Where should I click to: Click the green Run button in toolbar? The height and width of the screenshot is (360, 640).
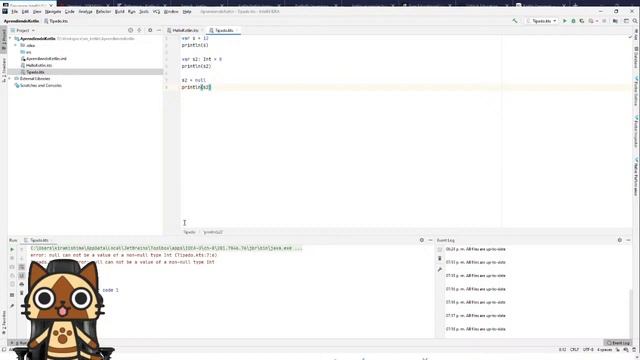coord(565,21)
